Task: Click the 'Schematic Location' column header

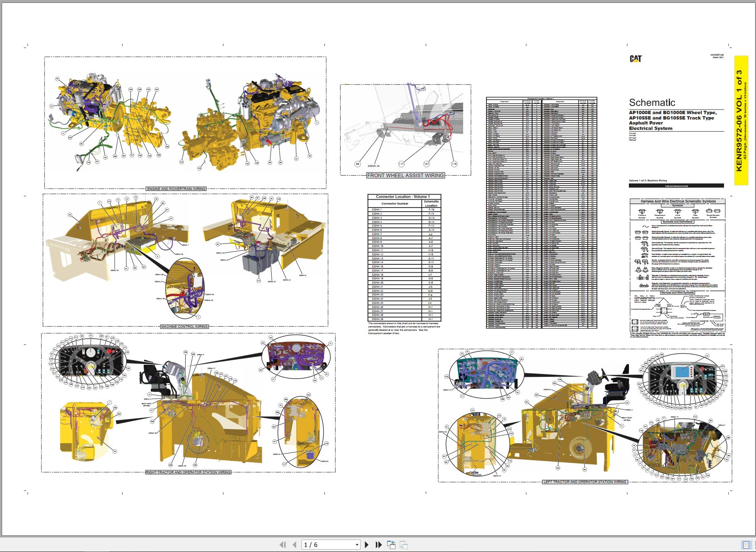Action: (431, 204)
